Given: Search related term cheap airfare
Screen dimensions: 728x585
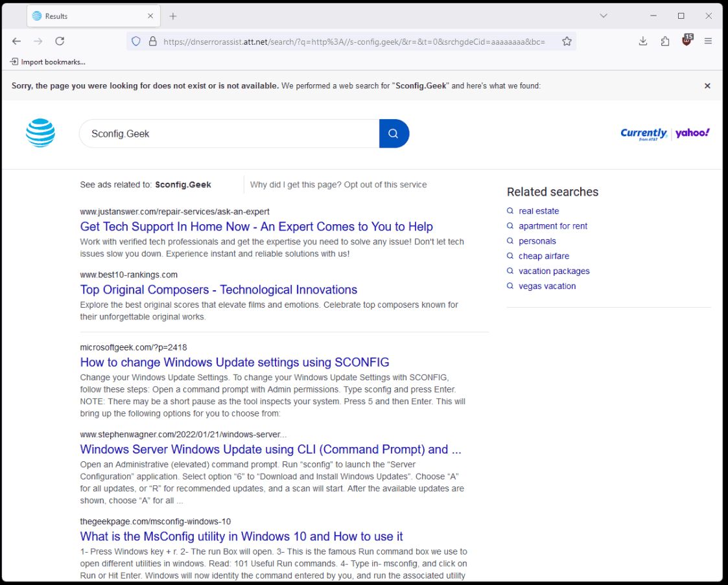Looking at the screenshot, I should (x=544, y=256).
